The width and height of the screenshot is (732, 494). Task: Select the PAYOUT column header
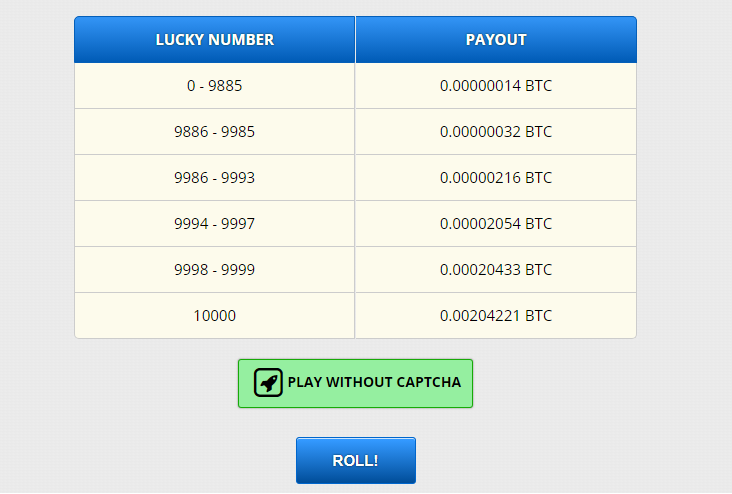point(496,40)
